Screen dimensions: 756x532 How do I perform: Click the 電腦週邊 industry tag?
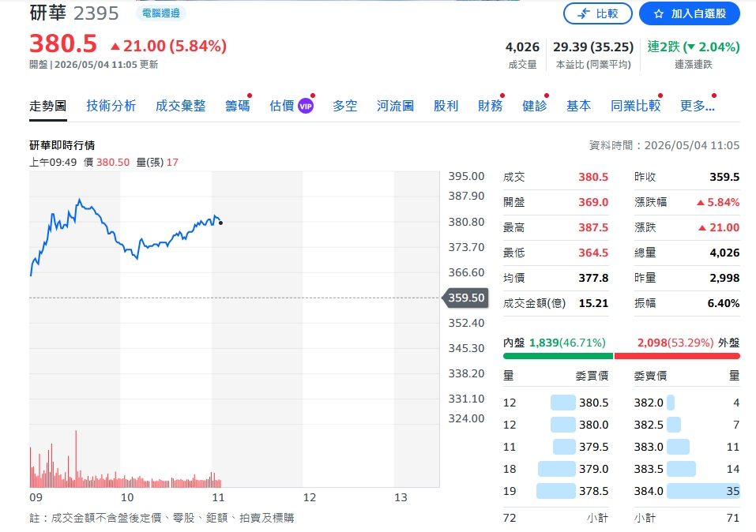click(161, 13)
